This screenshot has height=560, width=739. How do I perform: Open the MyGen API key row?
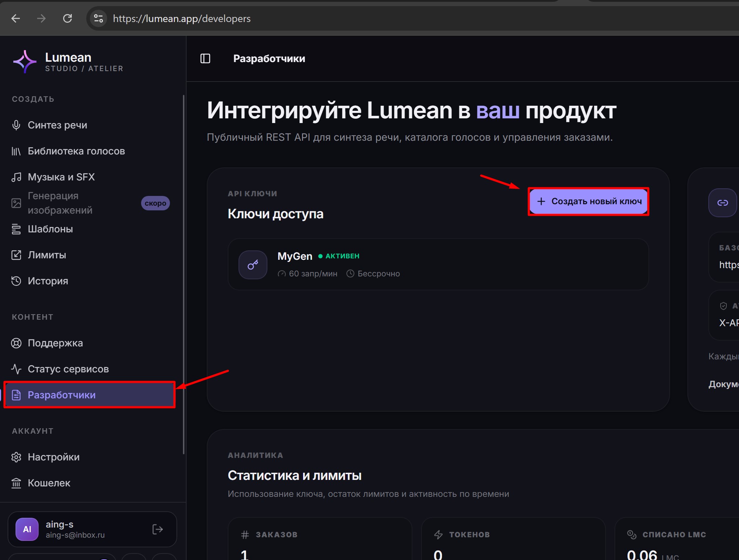pos(438,264)
